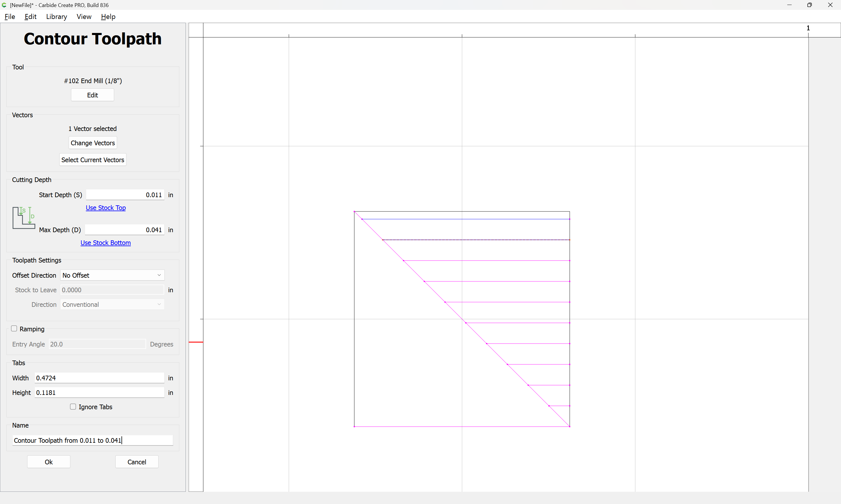Click the Use Stock Bottom link
The width and height of the screenshot is (841, 504).
coord(105,243)
